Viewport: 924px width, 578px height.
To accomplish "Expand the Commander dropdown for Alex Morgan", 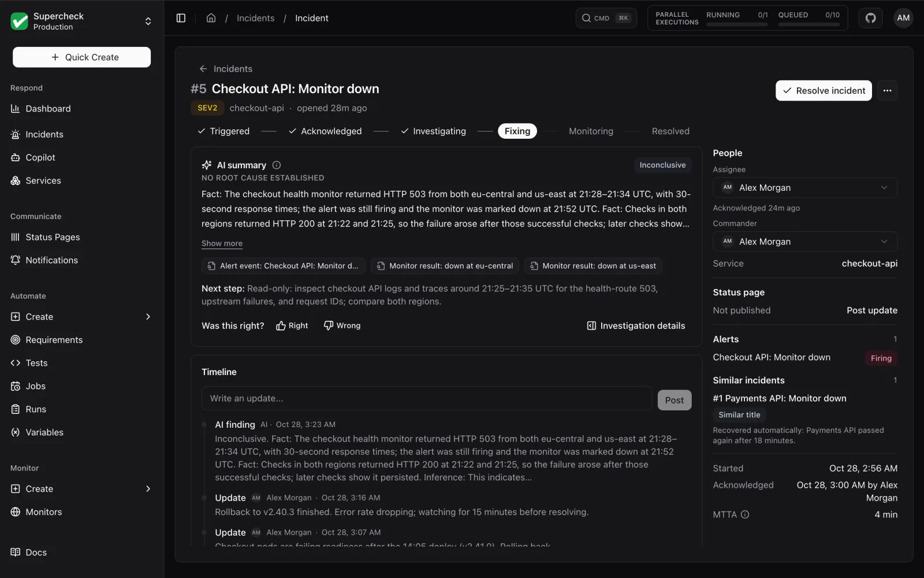I will (x=805, y=242).
